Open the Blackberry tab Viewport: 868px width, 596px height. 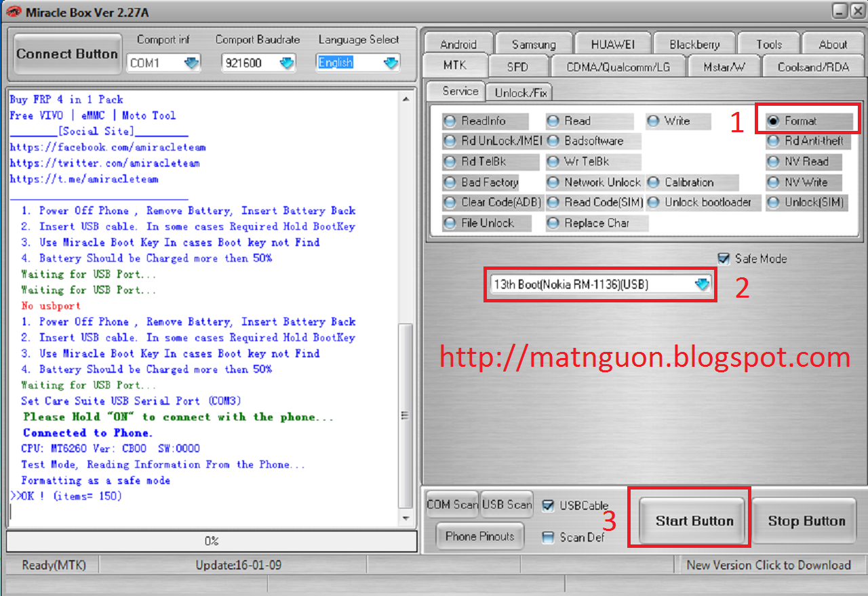point(694,44)
